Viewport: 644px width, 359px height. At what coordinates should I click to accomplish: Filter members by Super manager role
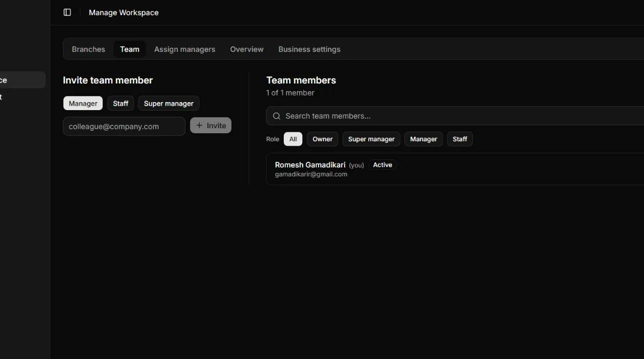click(371, 139)
